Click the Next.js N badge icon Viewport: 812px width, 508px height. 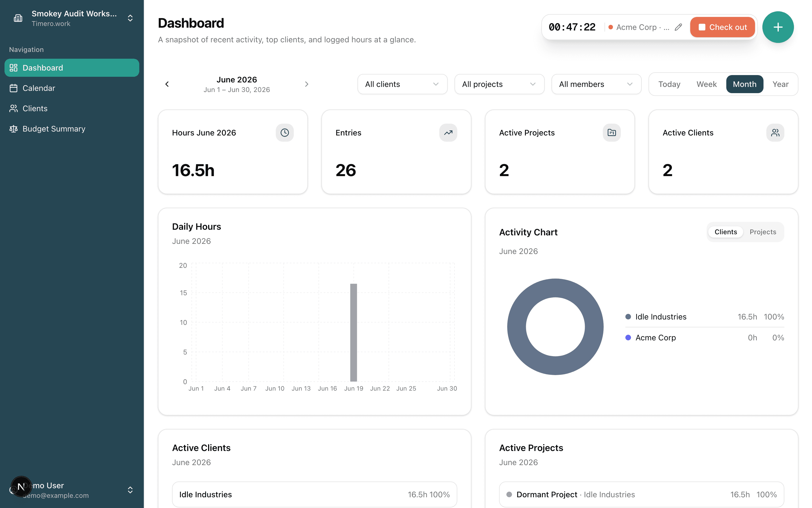tap(21, 487)
